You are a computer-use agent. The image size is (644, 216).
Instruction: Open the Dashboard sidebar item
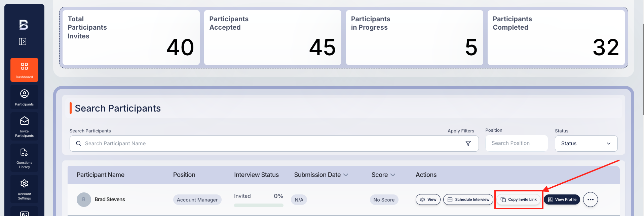tap(24, 70)
